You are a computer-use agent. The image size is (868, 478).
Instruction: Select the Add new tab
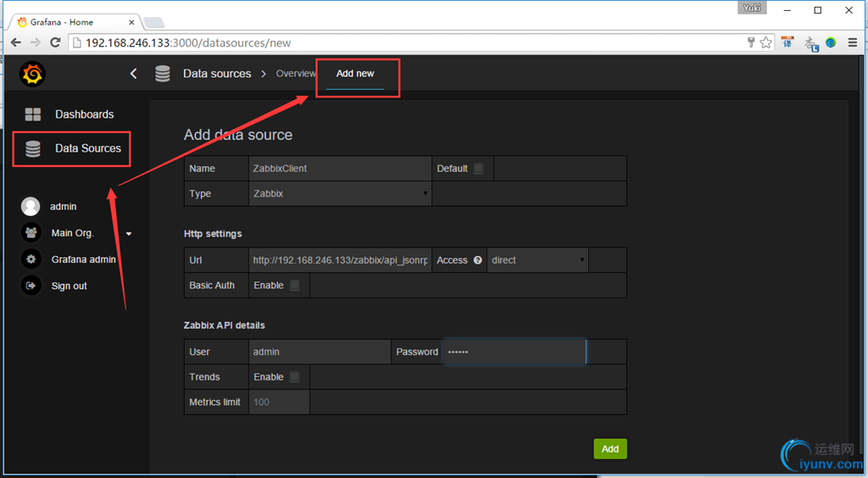(x=355, y=74)
